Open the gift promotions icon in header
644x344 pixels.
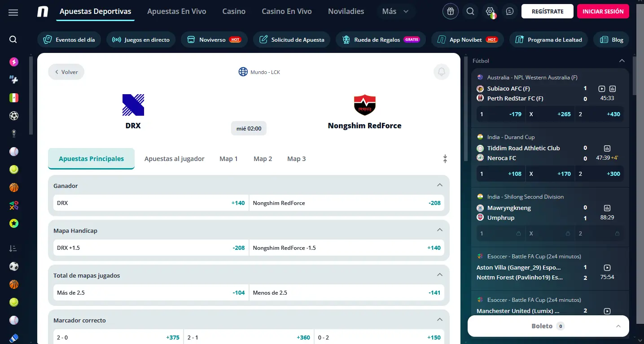coord(451,12)
